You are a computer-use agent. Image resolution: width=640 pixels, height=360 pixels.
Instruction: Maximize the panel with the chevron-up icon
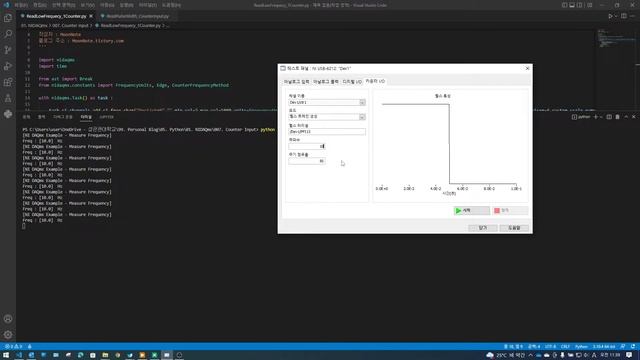point(626,117)
